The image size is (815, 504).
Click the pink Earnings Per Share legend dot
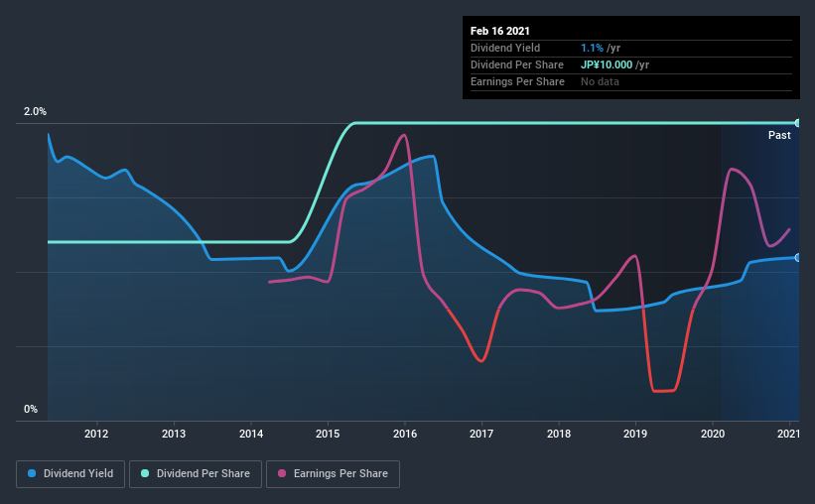click(282, 473)
